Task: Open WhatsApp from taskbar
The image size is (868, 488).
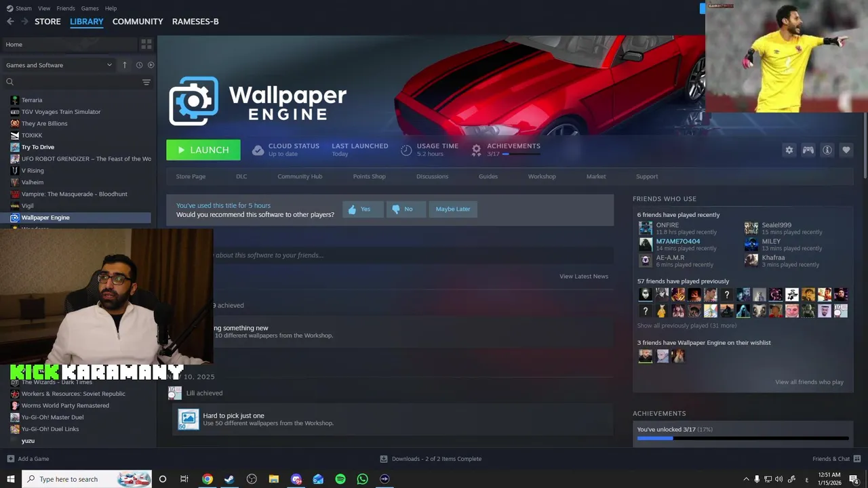Action: pos(363,479)
